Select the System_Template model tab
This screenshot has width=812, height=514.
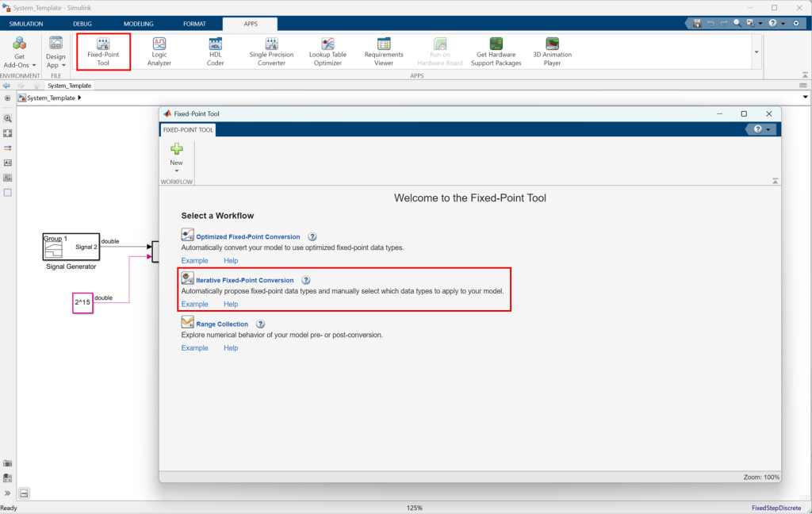click(x=70, y=86)
